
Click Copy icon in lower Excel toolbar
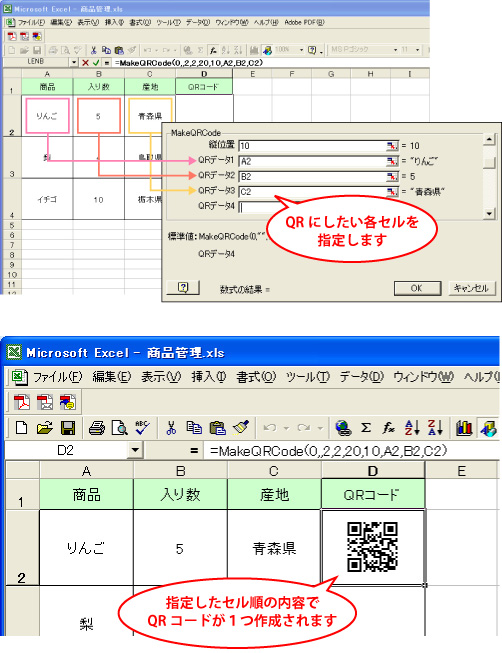[x=194, y=428]
